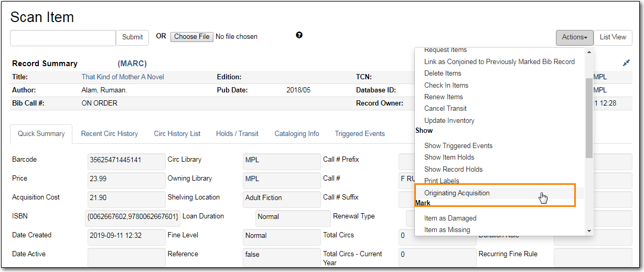644x272 pixels.
Task: Click the Choose File button
Action: point(191,37)
